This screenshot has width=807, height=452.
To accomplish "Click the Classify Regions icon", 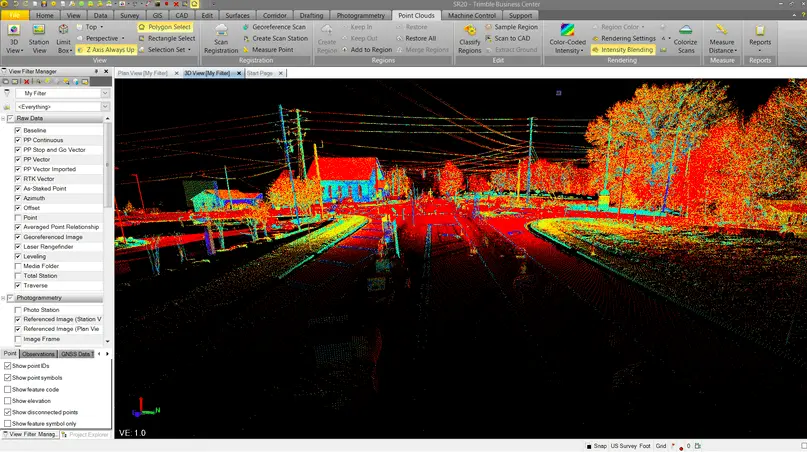I will click(x=469, y=38).
